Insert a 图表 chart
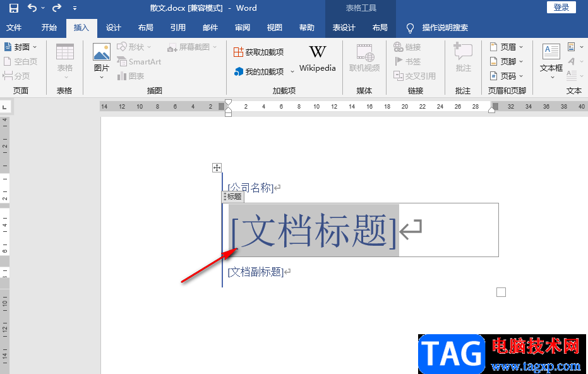Image resolution: width=588 pixels, height=374 pixels. (131, 76)
